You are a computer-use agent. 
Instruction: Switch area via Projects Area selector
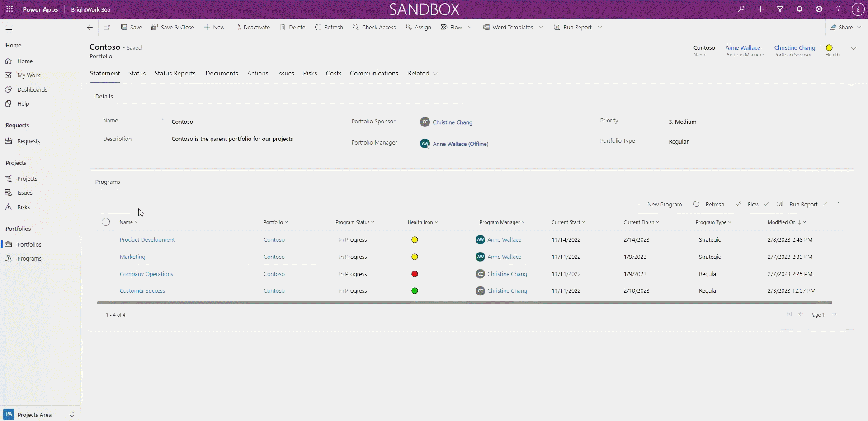40,415
